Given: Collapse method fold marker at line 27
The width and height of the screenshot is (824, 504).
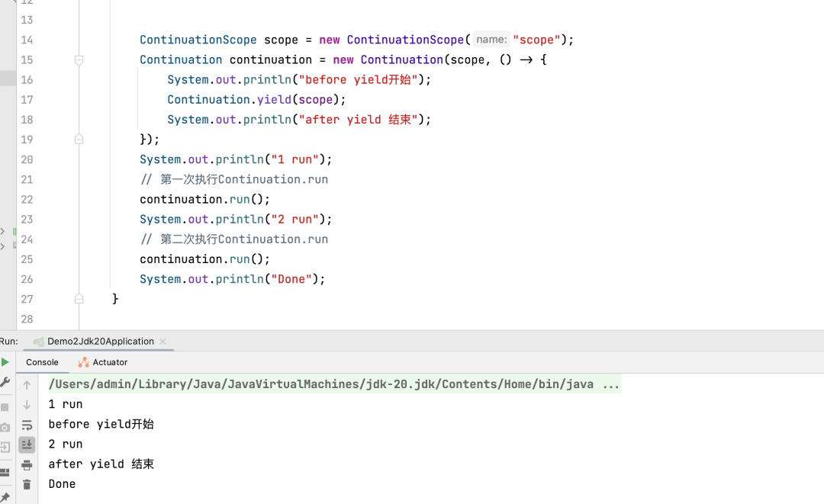Looking at the screenshot, I should click(x=79, y=299).
